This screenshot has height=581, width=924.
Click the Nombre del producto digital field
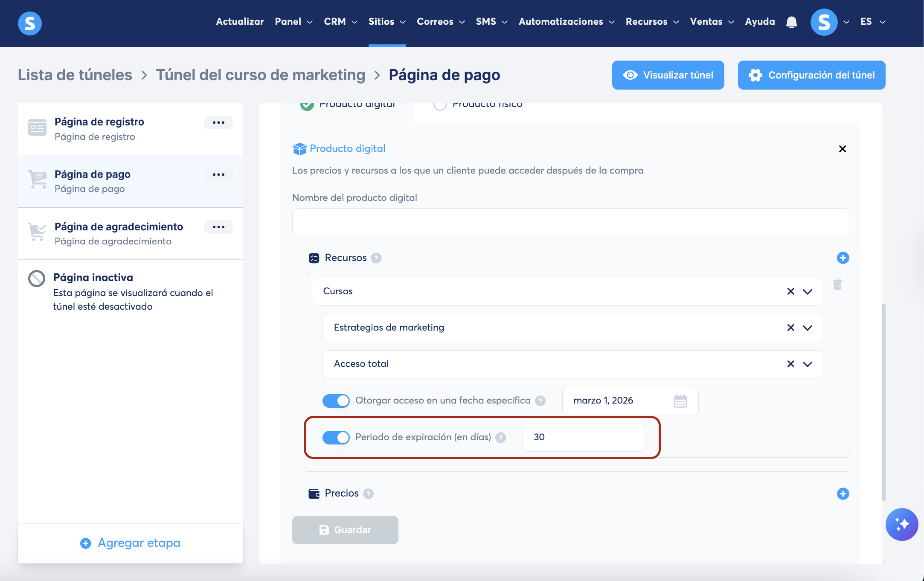[x=570, y=222]
